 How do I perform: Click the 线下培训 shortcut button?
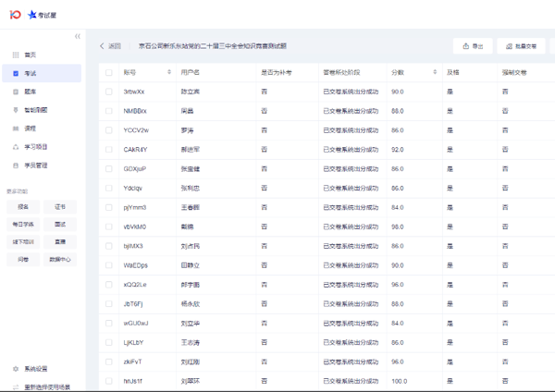point(23,241)
